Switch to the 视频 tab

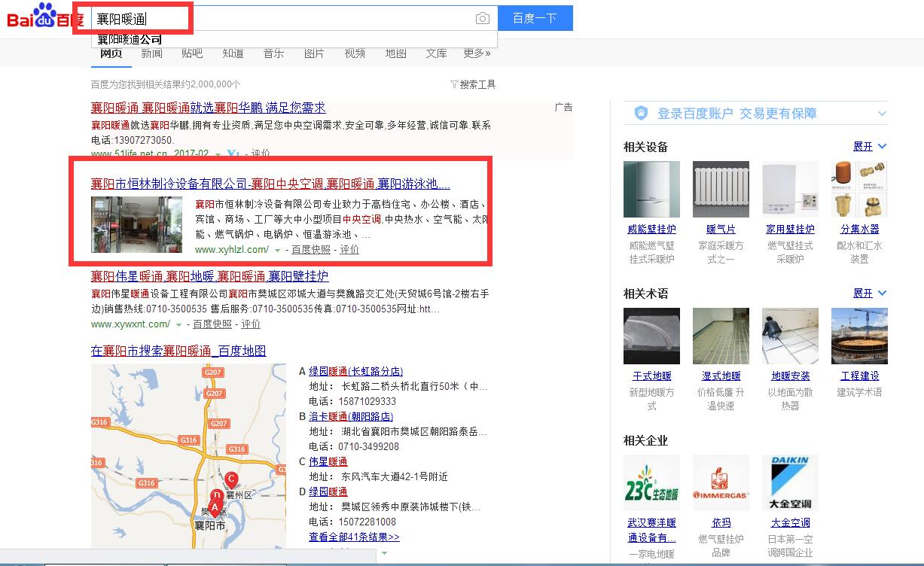click(x=355, y=53)
